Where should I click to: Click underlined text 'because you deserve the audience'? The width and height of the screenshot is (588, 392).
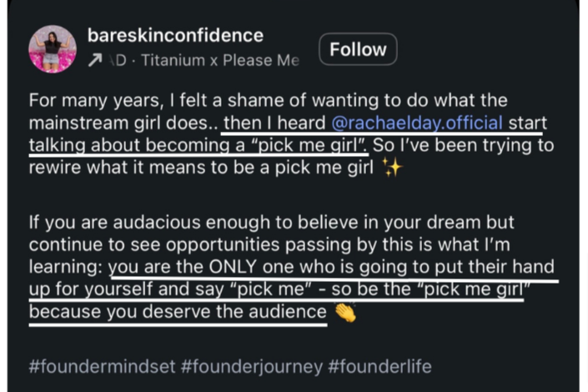point(178,312)
